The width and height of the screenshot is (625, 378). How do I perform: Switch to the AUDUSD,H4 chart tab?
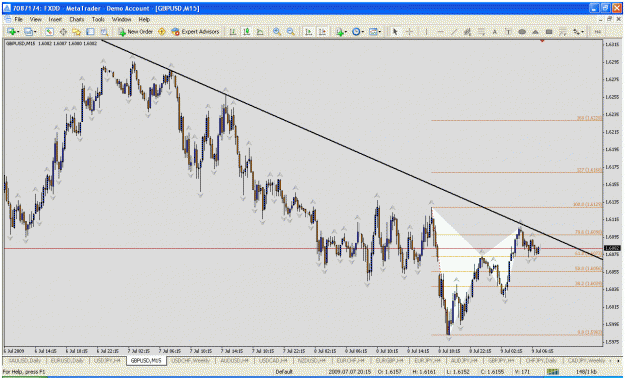point(234,360)
